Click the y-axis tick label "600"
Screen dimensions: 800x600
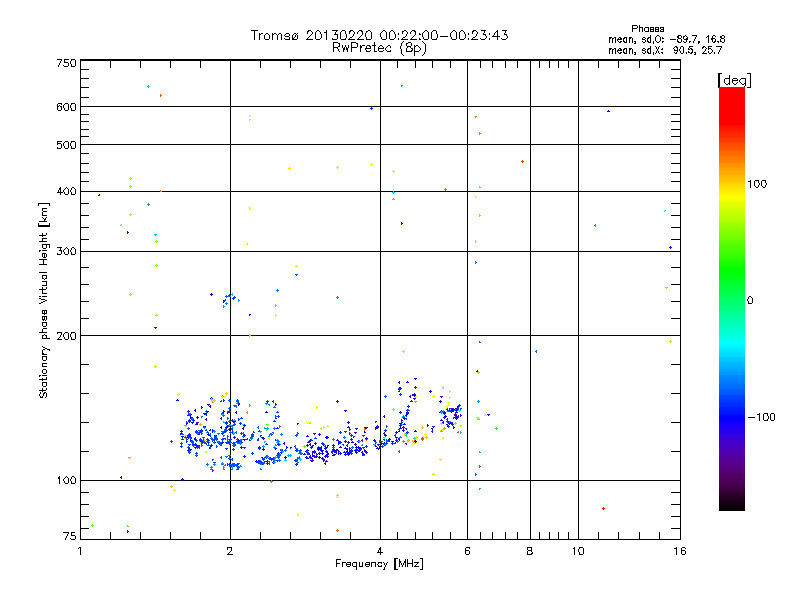(x=66, y=107)
